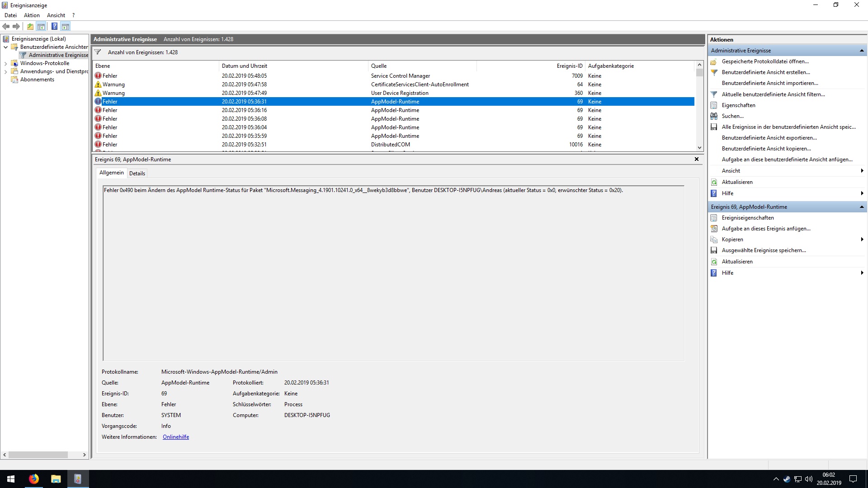Click Suchen binoculars action
868x488 pixels.
[x=732, y=116]
